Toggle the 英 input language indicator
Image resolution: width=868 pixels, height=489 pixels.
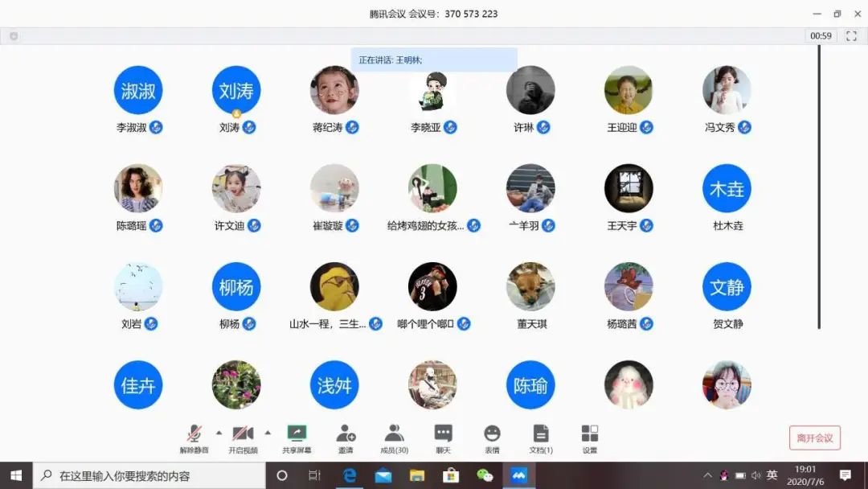tap(772, 475)
